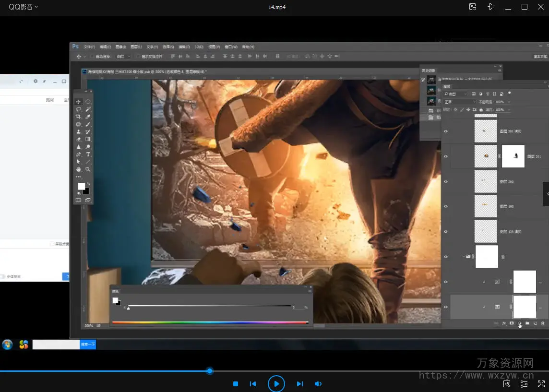Pick the Crop tool in the toolbox
The image size is (549, 392).
[79, 117]
